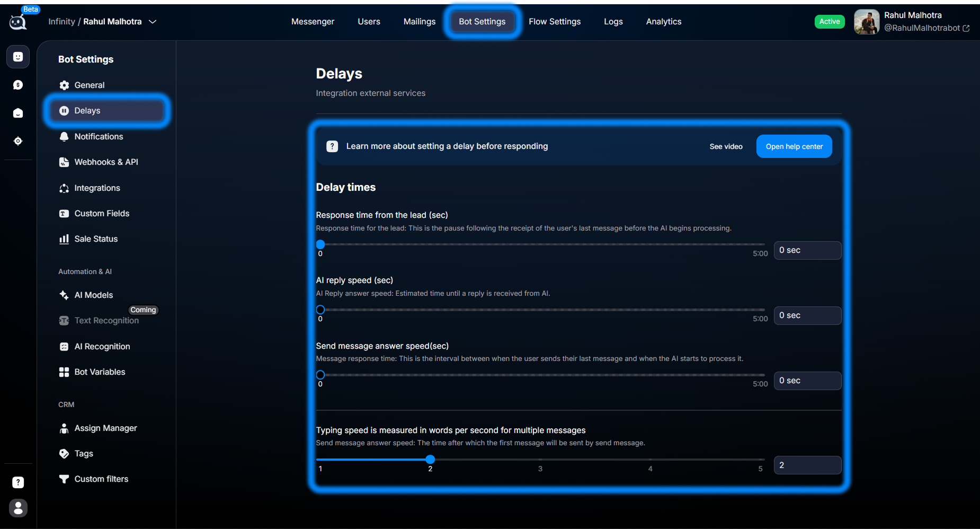Click Response time from the lead slider handle

pos(320,244)
